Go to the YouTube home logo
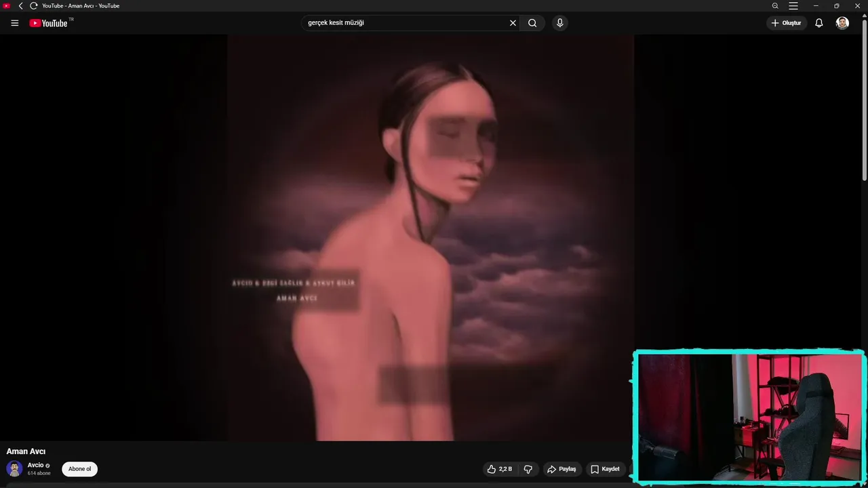This screenshot has height=488, width=868. pos(48,23)
